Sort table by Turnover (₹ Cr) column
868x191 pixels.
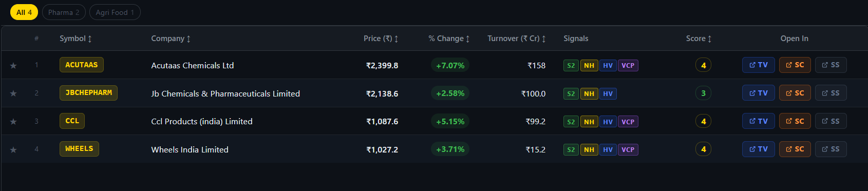pyautogui.click(x=516, y=39)
